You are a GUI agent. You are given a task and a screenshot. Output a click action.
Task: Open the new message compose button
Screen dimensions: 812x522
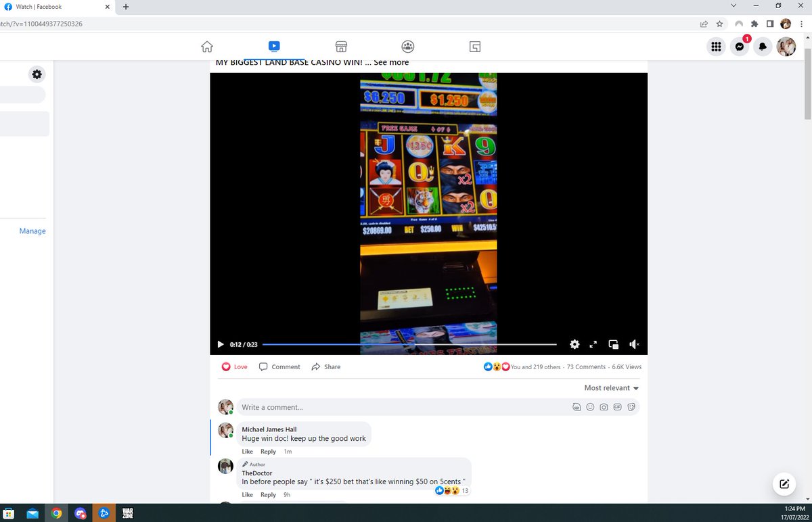[x=784, y=483]
